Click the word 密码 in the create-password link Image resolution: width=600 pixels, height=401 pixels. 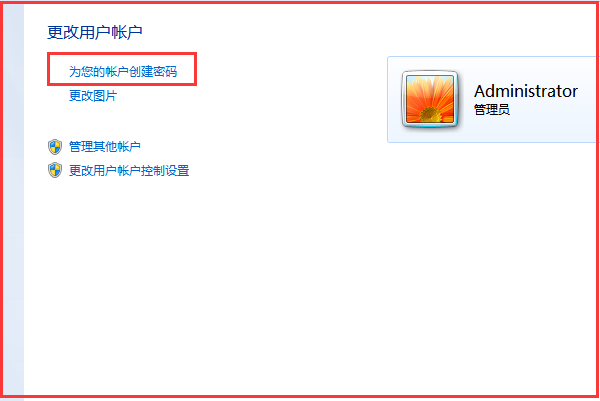165,72
